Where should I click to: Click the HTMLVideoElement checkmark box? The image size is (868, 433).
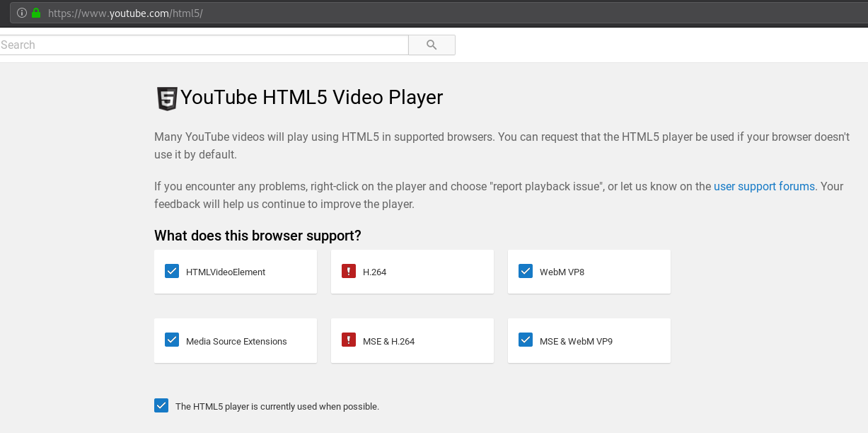172,271
